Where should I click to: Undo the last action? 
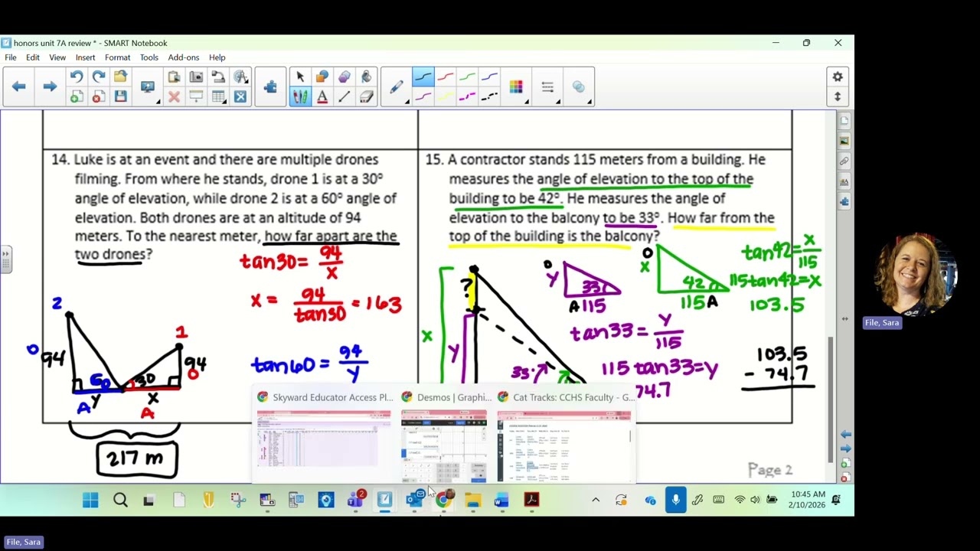click(77, 77)
